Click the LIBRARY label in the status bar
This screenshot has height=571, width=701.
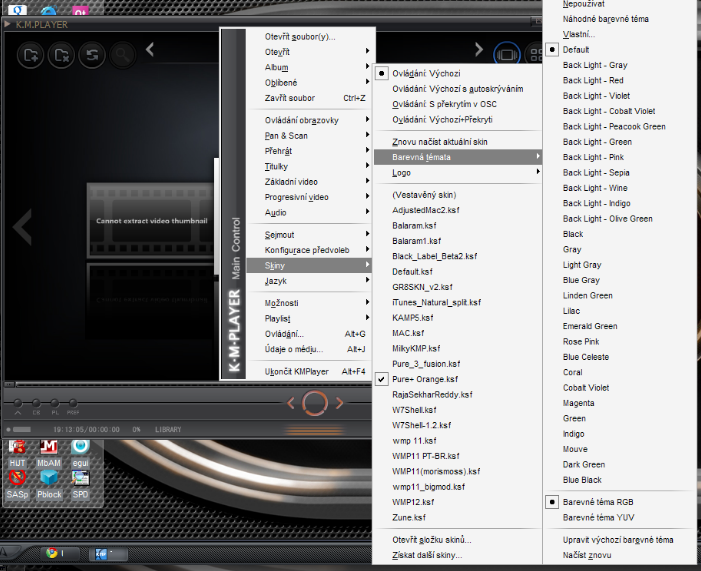[168, 430]
